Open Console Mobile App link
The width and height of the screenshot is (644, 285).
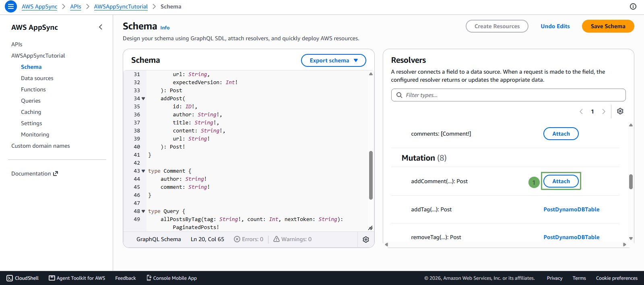point(171,278)
